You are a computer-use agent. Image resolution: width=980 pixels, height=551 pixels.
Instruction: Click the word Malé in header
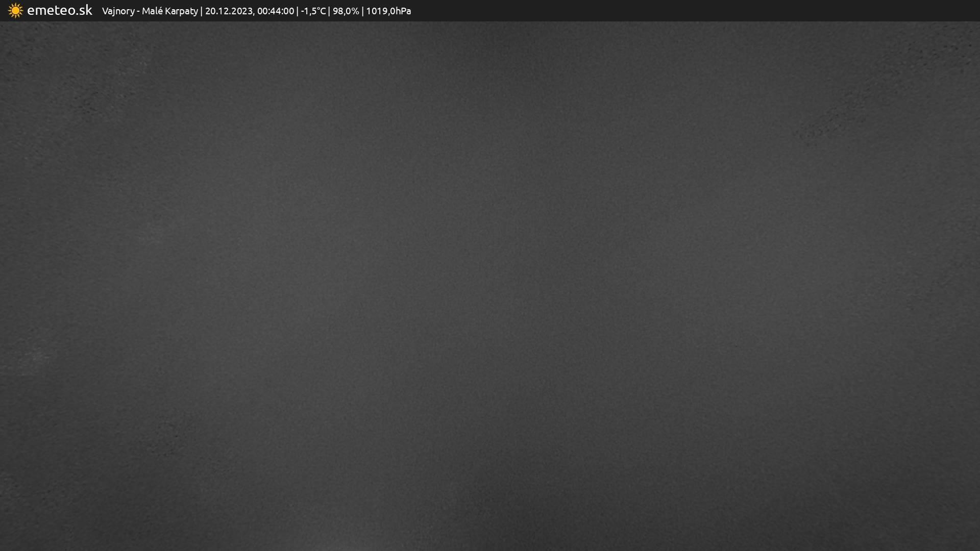(152, 11)
